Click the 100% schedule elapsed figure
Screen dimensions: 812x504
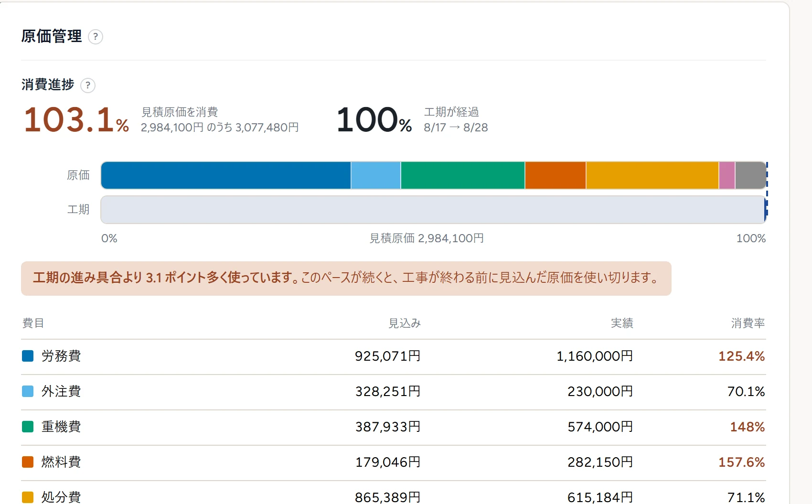(x=374, y=119)
